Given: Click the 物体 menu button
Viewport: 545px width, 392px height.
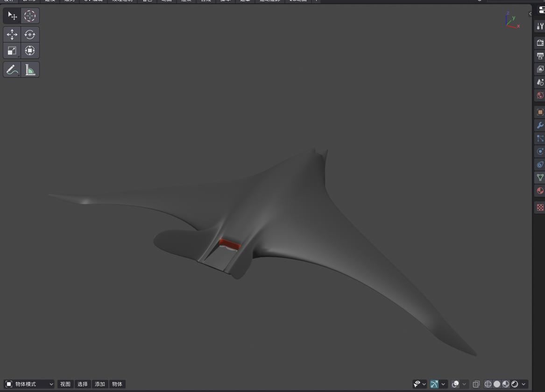Looking at the screenshot, I should pos(117,384).
